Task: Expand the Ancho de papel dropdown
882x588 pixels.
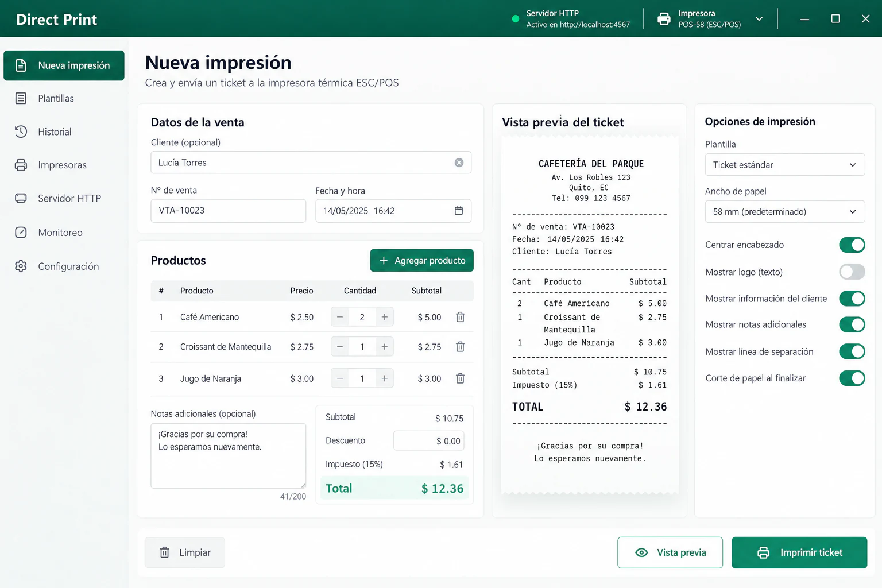Action: tap(784, 212)
